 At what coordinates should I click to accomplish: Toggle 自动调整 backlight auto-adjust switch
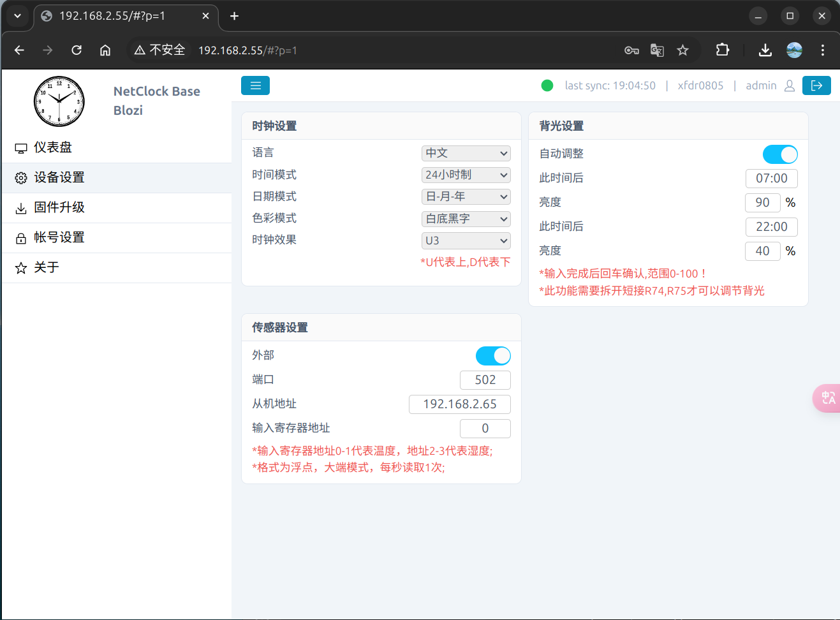point(780,154)
